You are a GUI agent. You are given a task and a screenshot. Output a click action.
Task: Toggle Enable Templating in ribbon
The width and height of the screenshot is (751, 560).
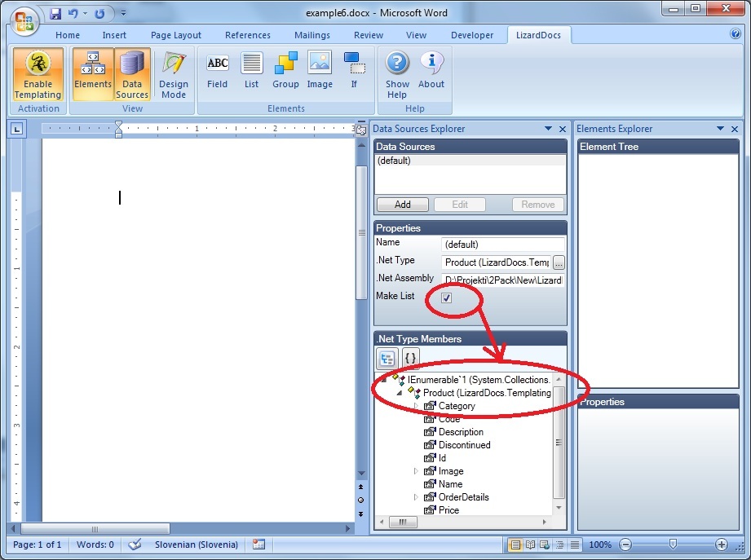click(x=38, y=75)
